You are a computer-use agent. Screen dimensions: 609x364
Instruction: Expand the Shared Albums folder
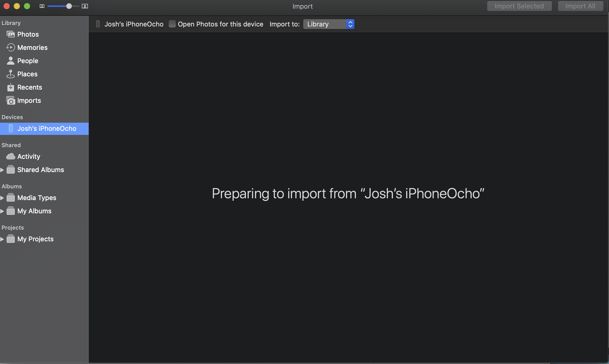click(x=2, y=170)
